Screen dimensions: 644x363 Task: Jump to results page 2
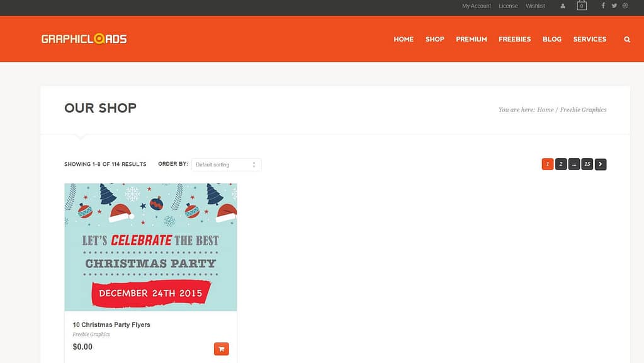(561, 164)
